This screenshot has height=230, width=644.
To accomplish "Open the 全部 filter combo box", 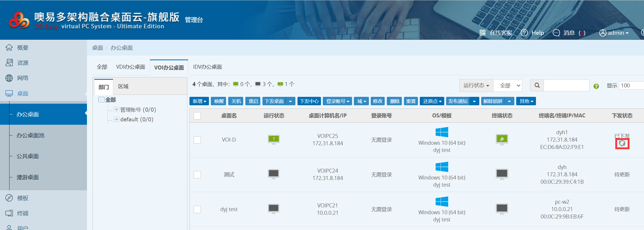I will click(x=508, y=86).
